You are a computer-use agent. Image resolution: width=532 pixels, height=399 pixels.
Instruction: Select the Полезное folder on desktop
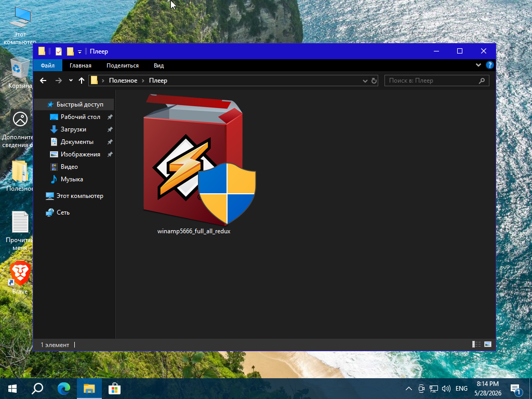coord(20,176)
